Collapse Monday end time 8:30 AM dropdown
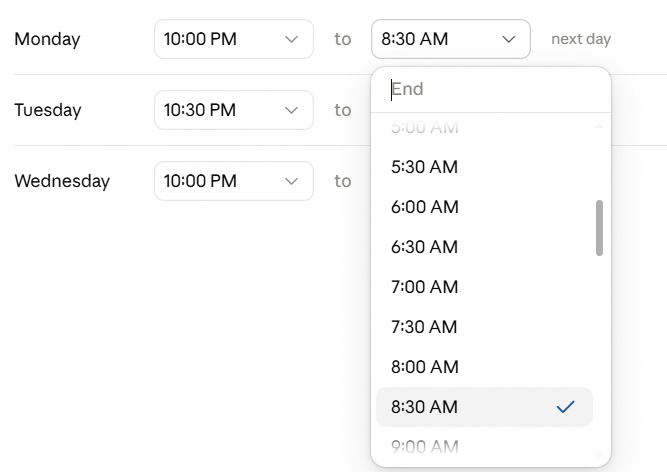667x472 pixels. coord(450,39)
